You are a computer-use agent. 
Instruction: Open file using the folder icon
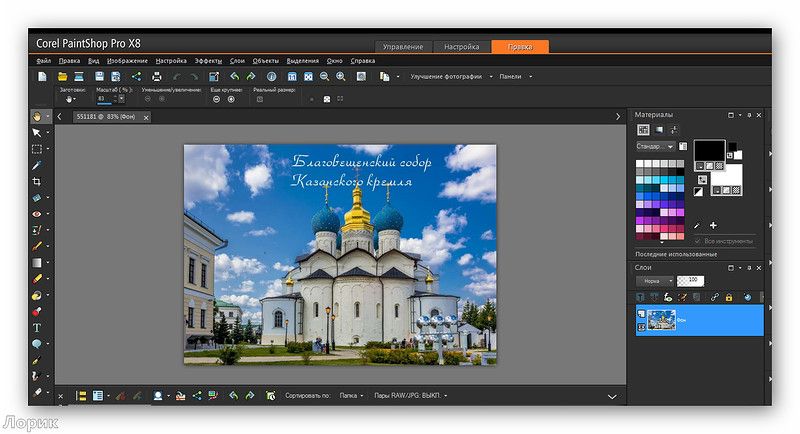coord(62,76)
